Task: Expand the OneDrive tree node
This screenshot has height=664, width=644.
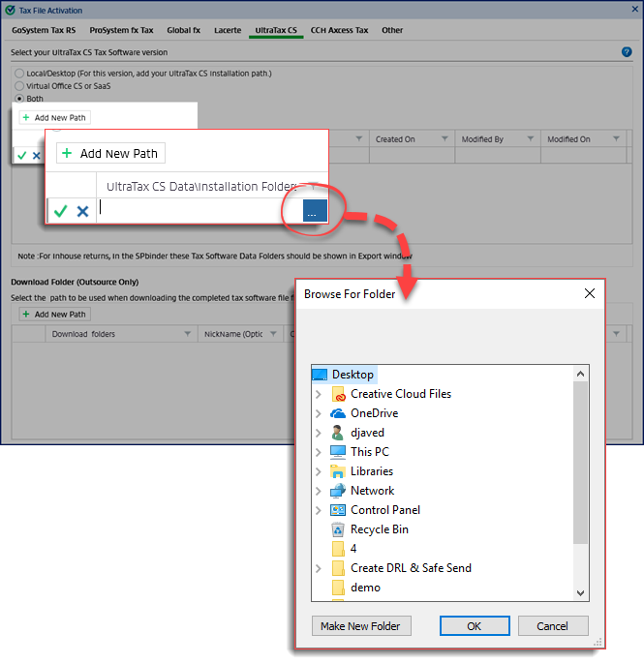Action: (319, 413)
